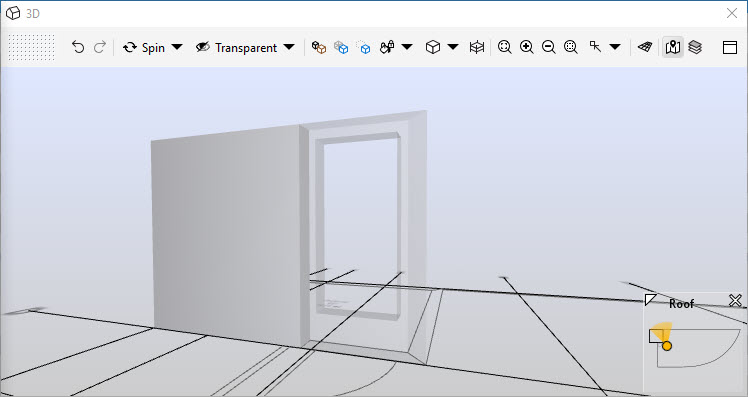Click the brown and black cubes icon
This screenshot has height=397, width=748.
pos(319,47)
